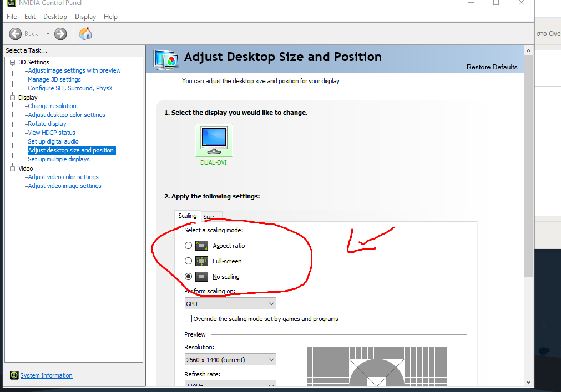The width and height of the screenshot is (561, 392).
Task: Open the Home icon in toolbar
Action: 85,34
